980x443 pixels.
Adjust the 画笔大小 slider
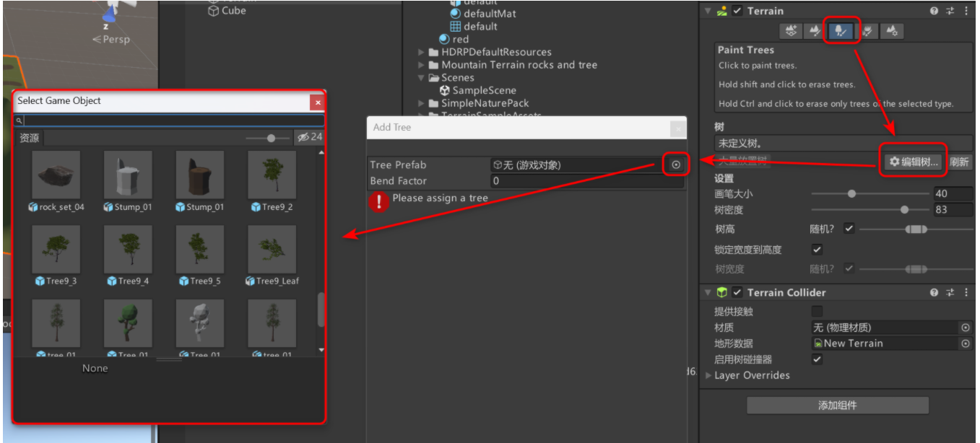(x=870, y=193)
